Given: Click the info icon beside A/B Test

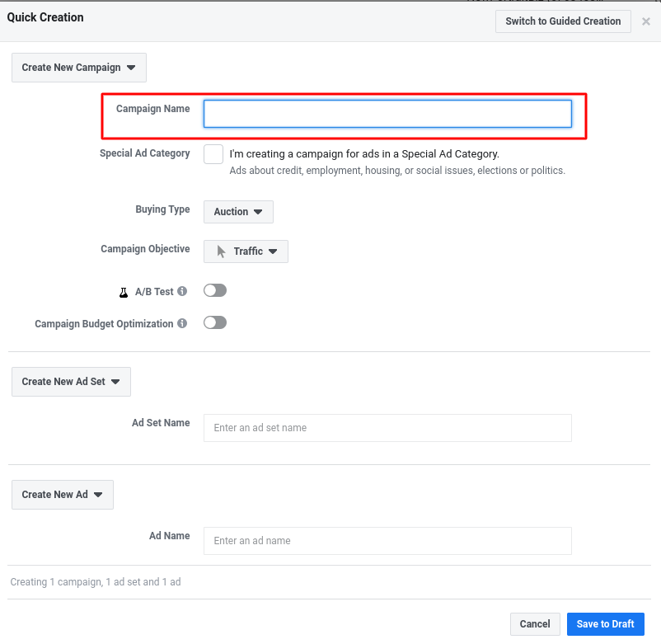Looking at the screenshot, I should pyautogui.click(x=182, y=291).
